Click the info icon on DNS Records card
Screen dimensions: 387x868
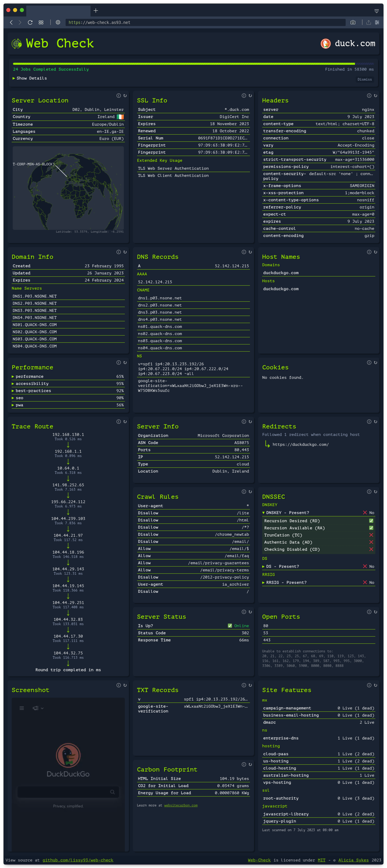[244, 252]
